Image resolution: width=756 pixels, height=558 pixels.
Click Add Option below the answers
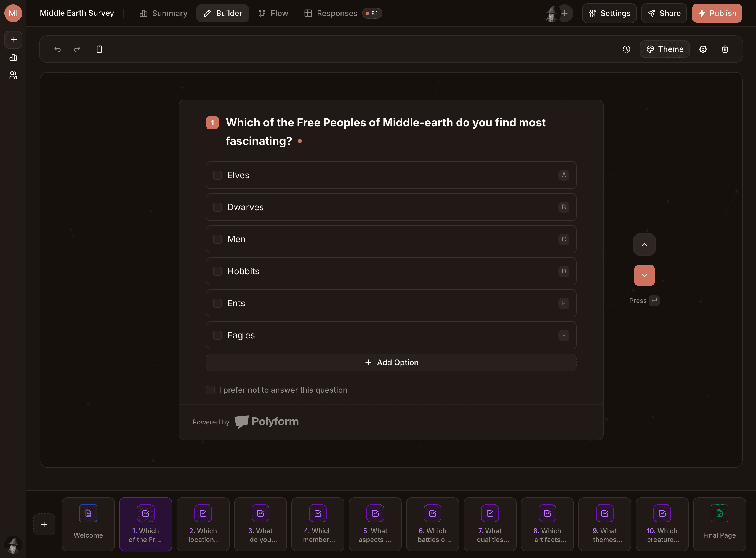(391, 362)
